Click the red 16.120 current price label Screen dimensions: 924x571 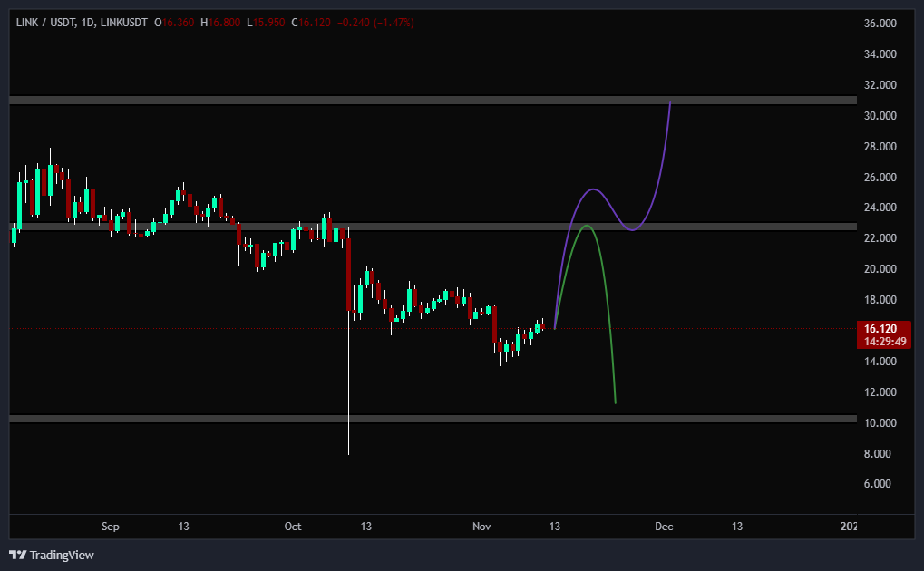(882, 329)
